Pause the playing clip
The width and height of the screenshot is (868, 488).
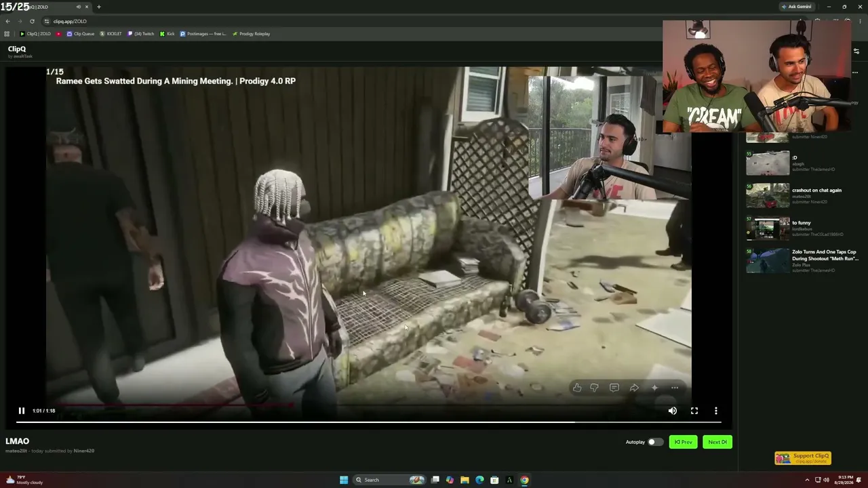click(22, 411)
